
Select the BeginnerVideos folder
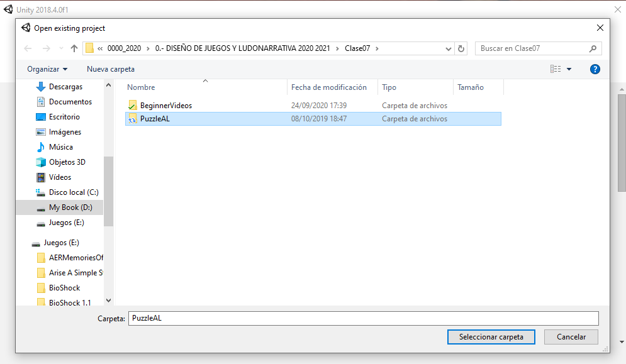tap(165, 106)
